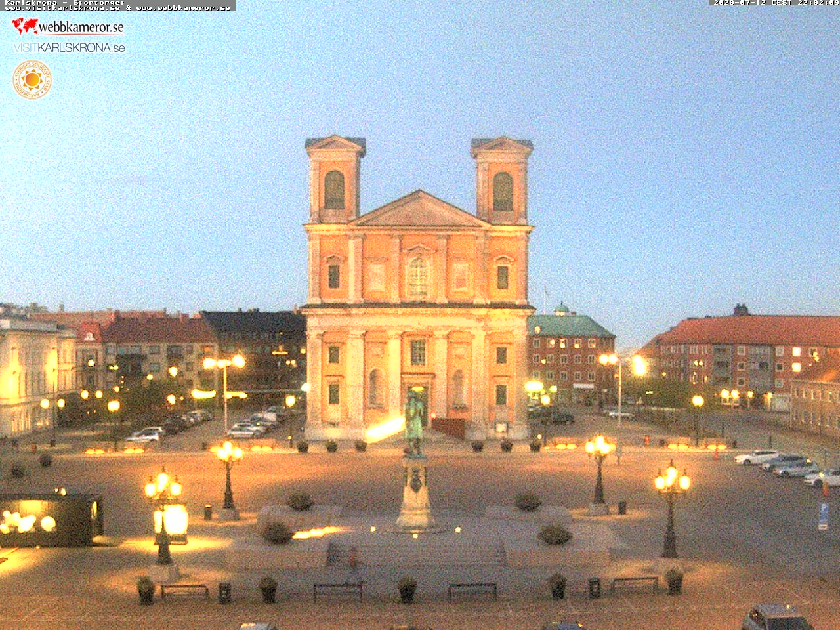Click the blue parking sign at right edge
840x630 pixels.
(823, 516)
